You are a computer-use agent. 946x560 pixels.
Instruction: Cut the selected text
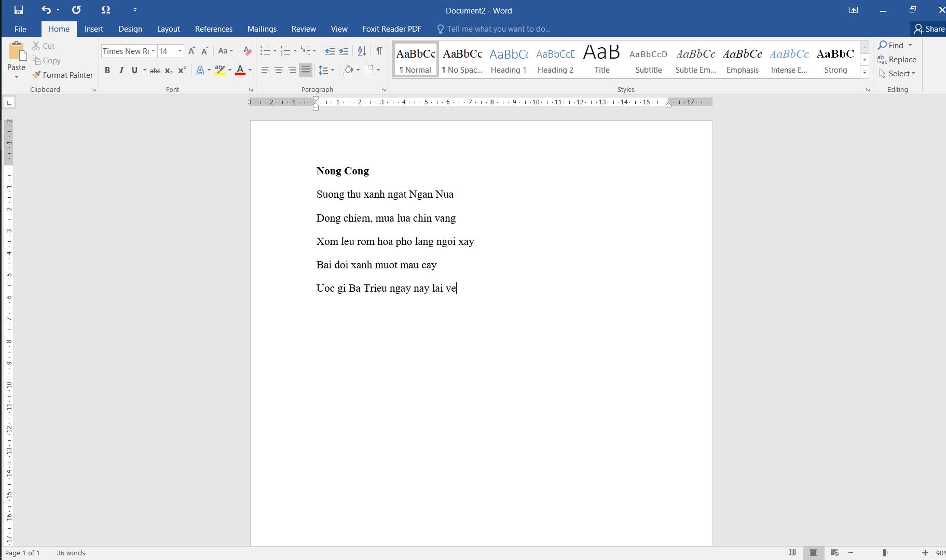click(43, 46)
